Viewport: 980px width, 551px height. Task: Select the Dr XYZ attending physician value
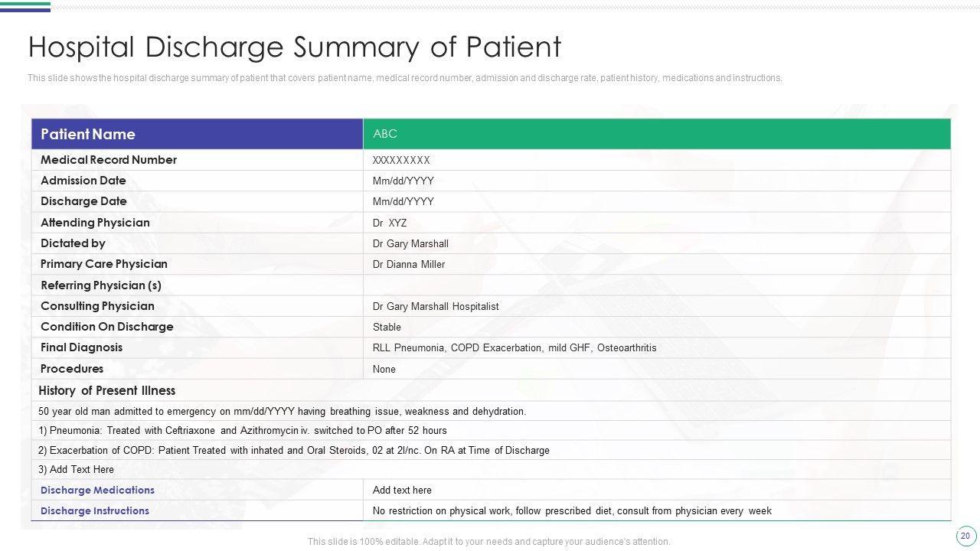(390, 223)
